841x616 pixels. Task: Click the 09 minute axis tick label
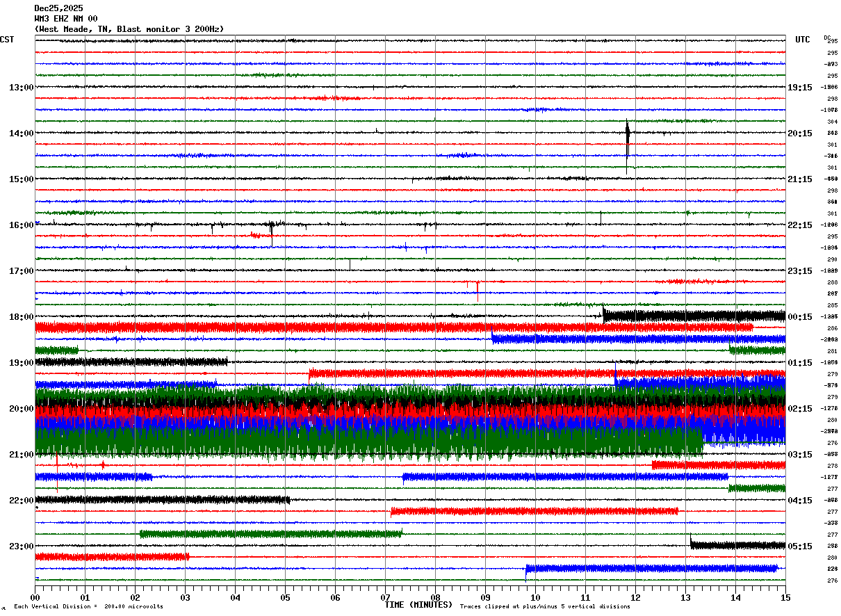485,597
